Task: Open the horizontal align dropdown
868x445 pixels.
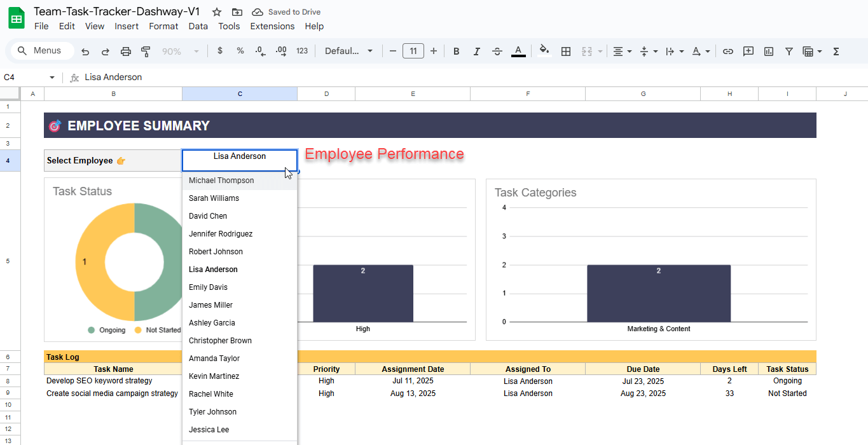Action: [x=621, y=51]
